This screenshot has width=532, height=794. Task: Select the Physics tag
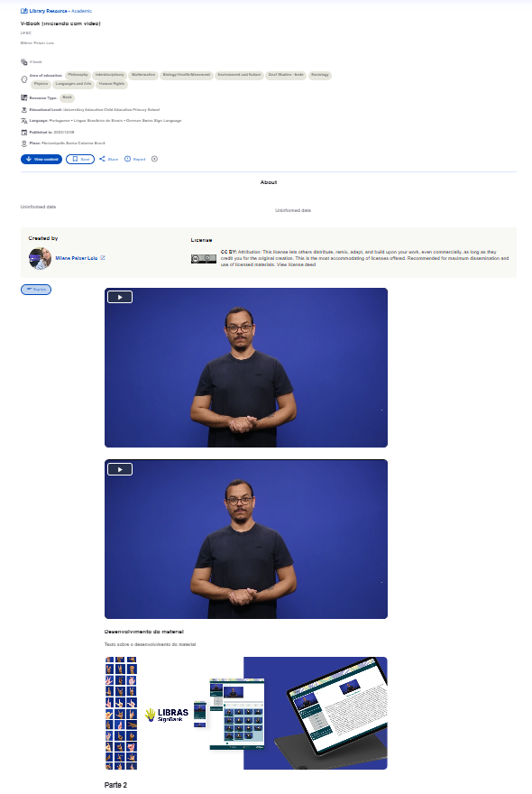pos(41,84)
